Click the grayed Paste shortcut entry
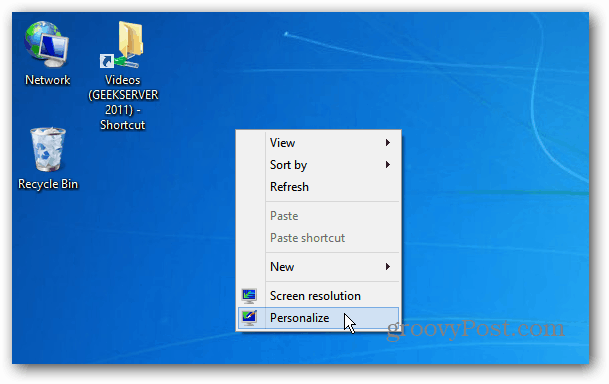This screenshot has height=384, width=609. [x=318, y=238]
